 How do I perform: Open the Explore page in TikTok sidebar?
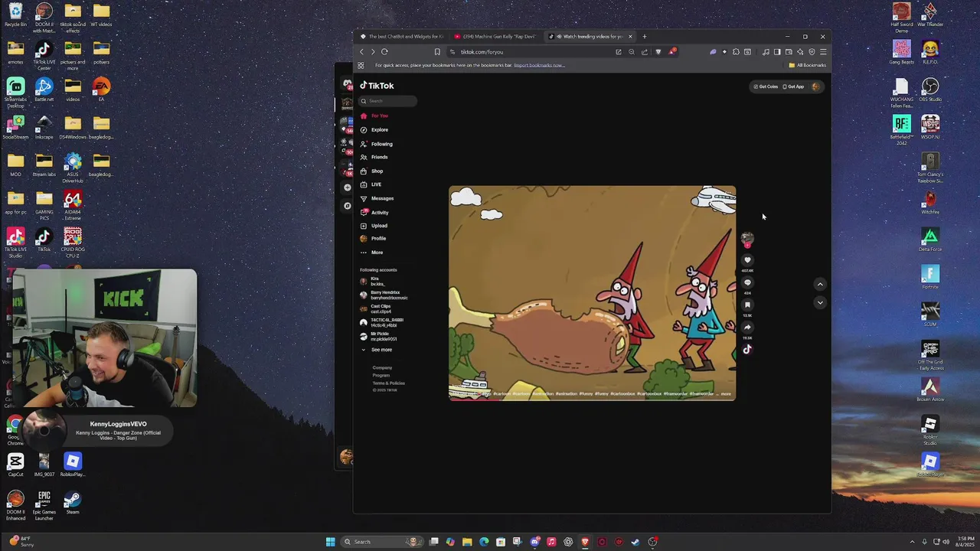[x=375, y=130]
